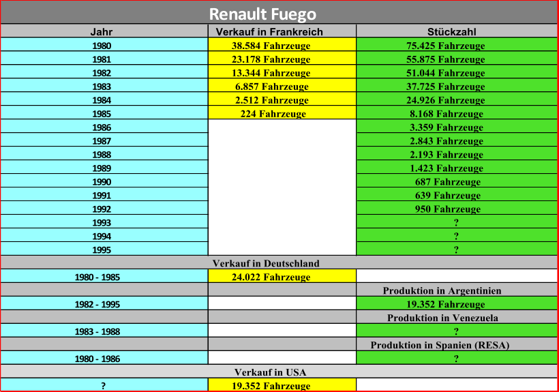The width and height of the screenshot is (559, 392).
Task: Select the 'Produktion in Spanien (RESA)' heading
Action: tap(457, 344)
